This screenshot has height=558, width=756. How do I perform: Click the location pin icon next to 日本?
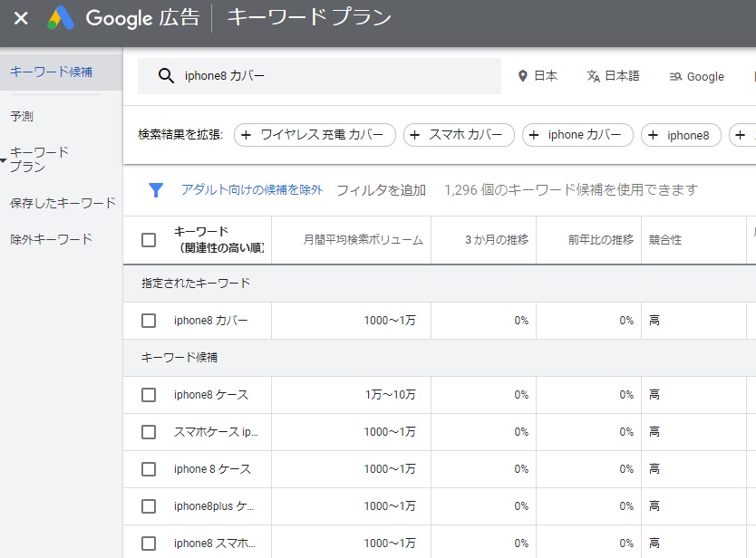coord(523,76)
